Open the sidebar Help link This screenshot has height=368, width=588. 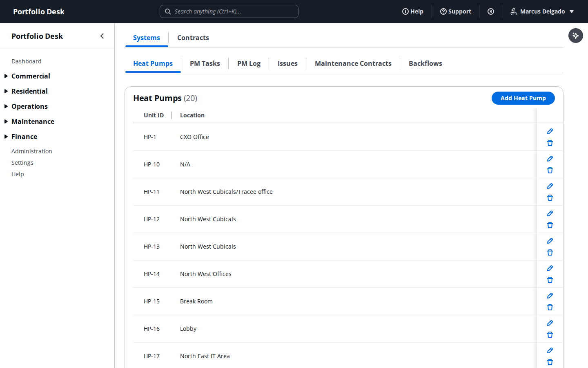tap(18, 174)
